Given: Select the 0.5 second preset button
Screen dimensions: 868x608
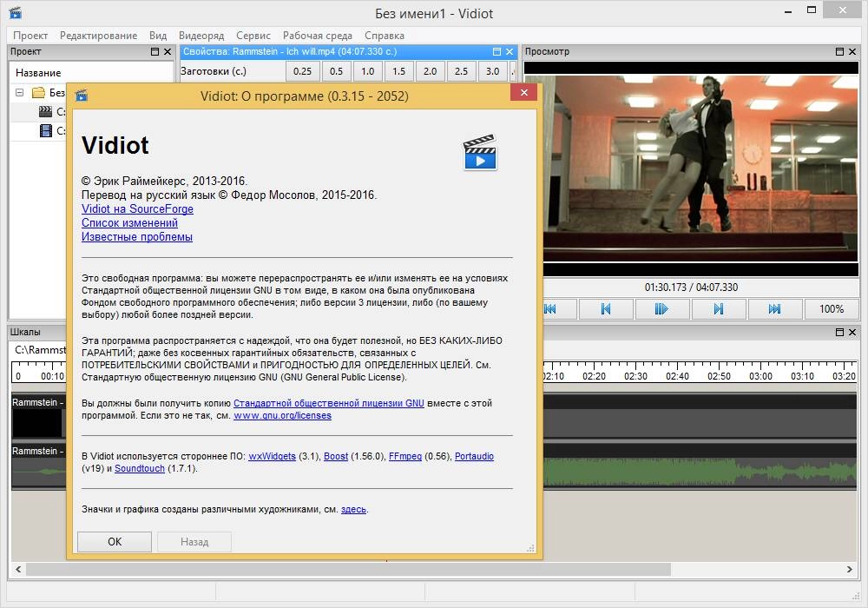Looking at the screenshot, I should coord(336,71).
